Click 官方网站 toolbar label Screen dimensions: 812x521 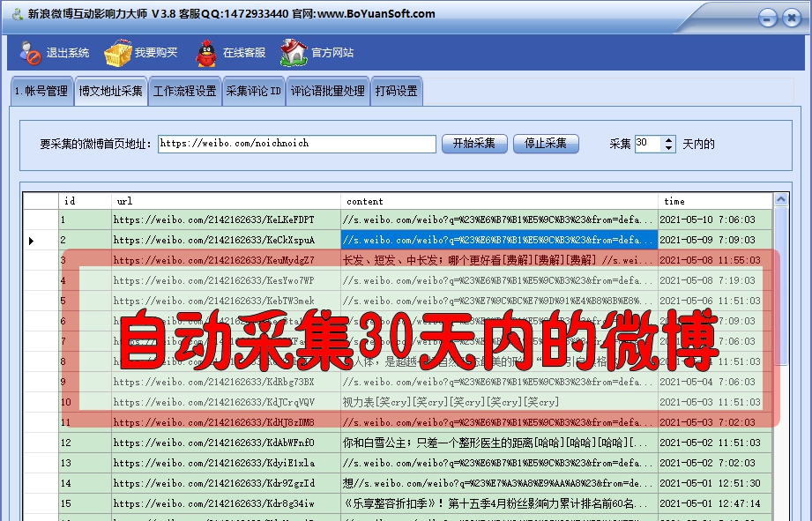coord(332,53)
